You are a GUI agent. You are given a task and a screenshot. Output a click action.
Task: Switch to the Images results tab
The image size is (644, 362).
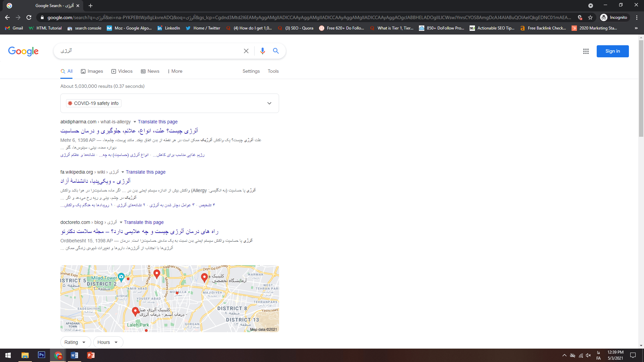click(92, 71)
